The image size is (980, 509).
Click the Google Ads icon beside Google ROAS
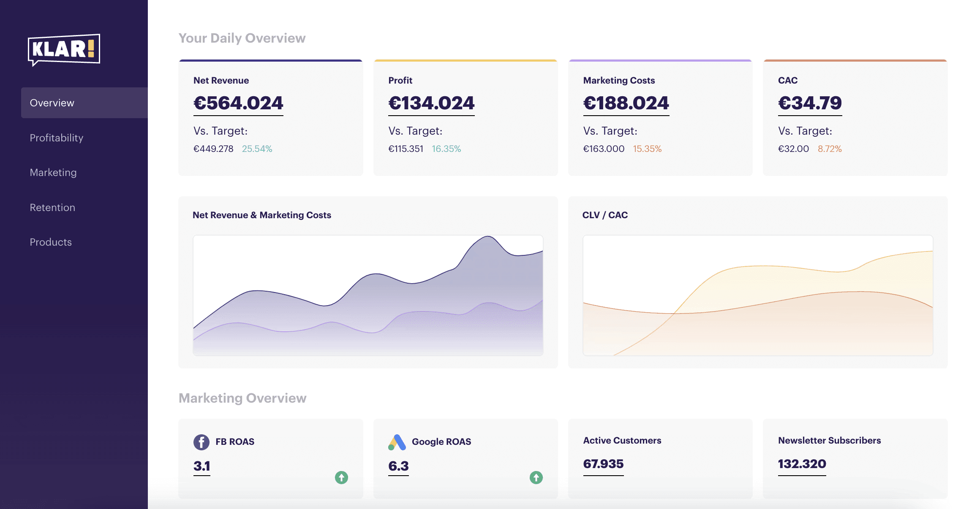(x=397, y=442)
